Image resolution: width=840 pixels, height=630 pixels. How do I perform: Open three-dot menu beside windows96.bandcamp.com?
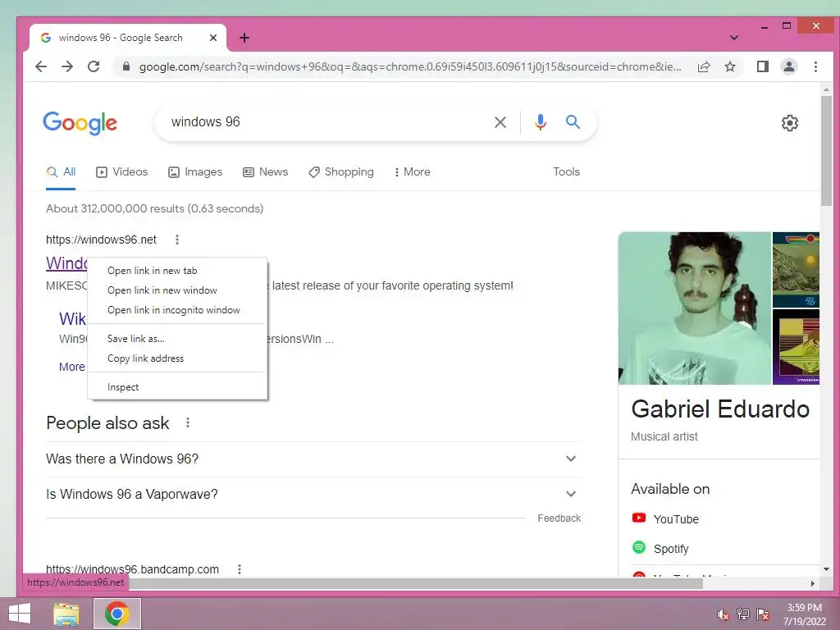tap(240, 569)
